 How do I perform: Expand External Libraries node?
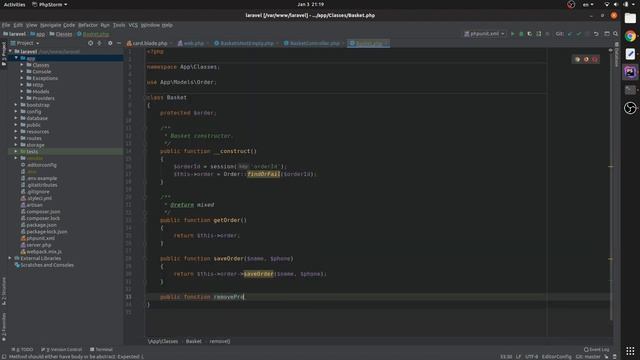10,258
